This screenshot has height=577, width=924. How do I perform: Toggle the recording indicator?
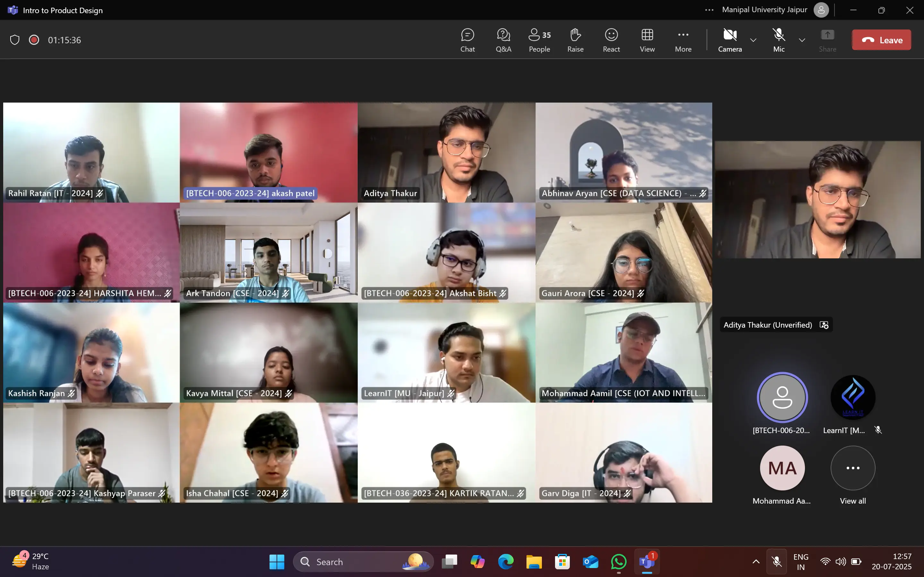pyautogui.click(x=34, y=39)
